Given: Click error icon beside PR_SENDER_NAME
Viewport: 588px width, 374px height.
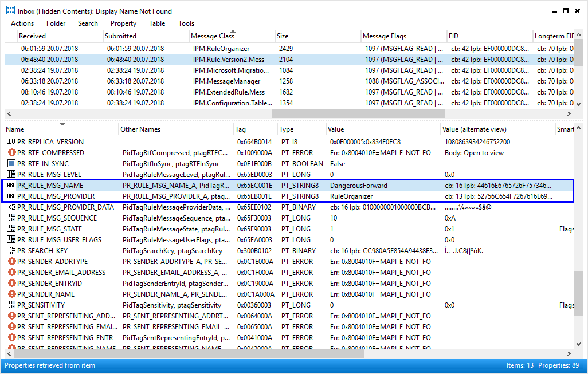Looking at the screenshot, I should click(x=11, y=294).
